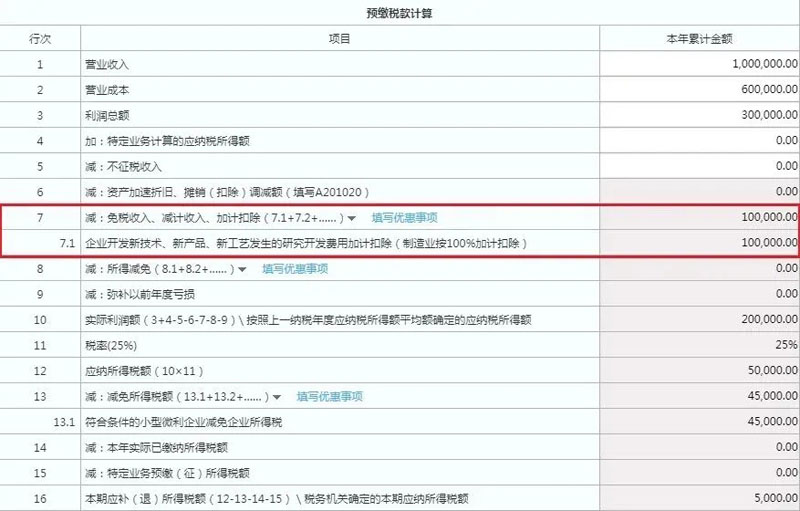Open 填写优惠事项 link in row 13
The image size is (800, 511).
pos(329,397)
